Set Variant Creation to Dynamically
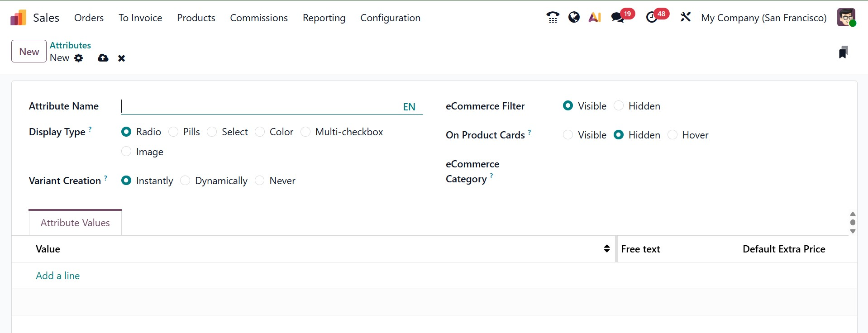Viewport: 868px width, 333px height. (x=185, y=181)
